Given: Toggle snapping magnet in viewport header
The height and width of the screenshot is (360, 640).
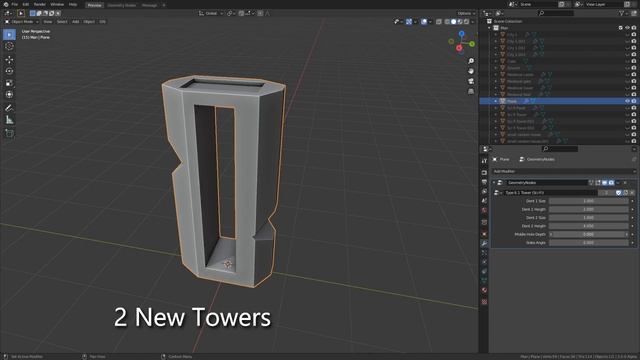Looking at the screenshot, I should (242, 13).
